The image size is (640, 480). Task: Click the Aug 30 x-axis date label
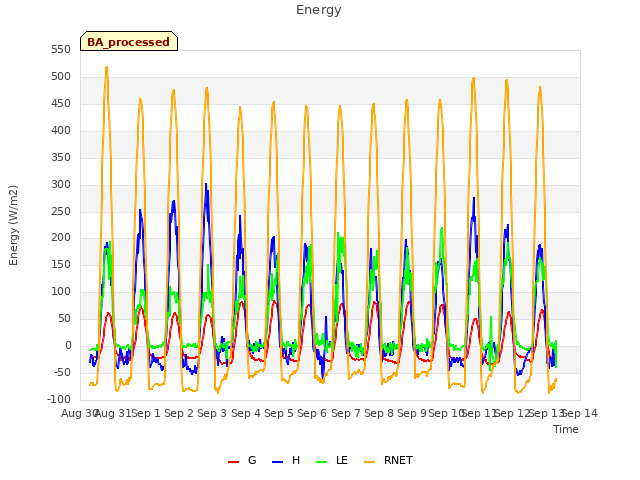79,413
